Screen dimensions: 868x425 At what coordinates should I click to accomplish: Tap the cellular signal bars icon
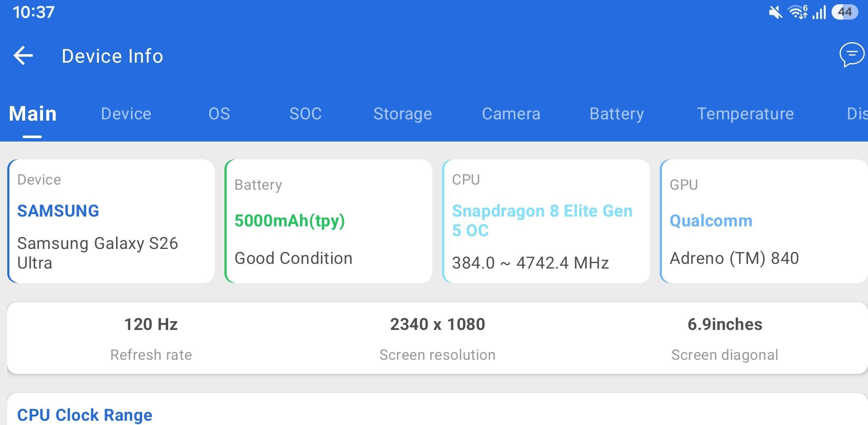point(819,12)
